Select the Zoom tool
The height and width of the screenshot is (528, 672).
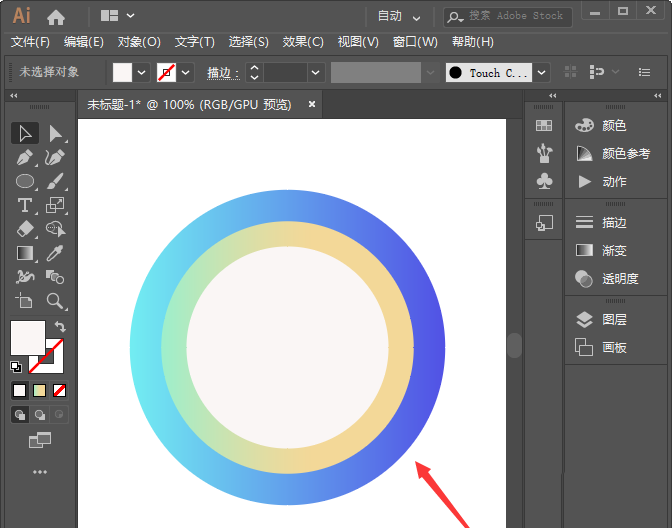[55, 301]
